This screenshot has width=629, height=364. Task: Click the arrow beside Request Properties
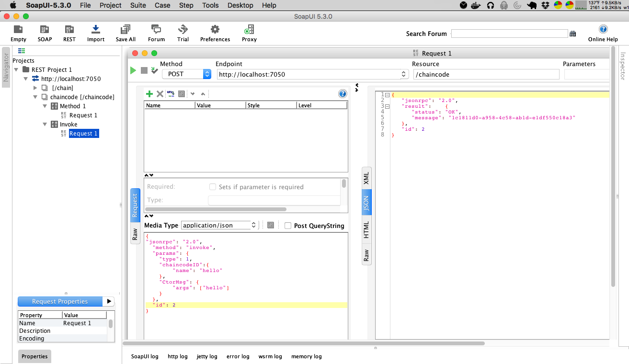[109, 301]
